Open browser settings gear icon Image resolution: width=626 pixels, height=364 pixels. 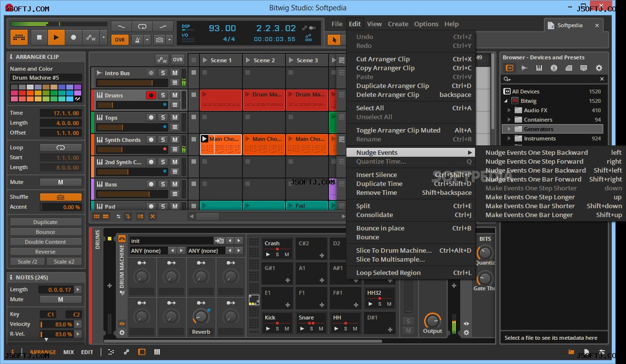pos(599,68)
